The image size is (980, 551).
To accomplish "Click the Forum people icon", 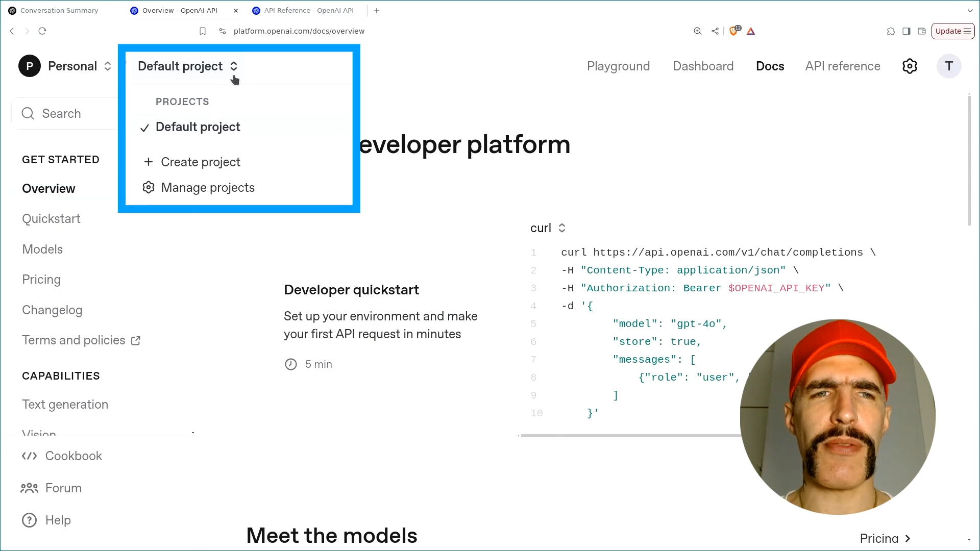I will [x=29, y=488].
